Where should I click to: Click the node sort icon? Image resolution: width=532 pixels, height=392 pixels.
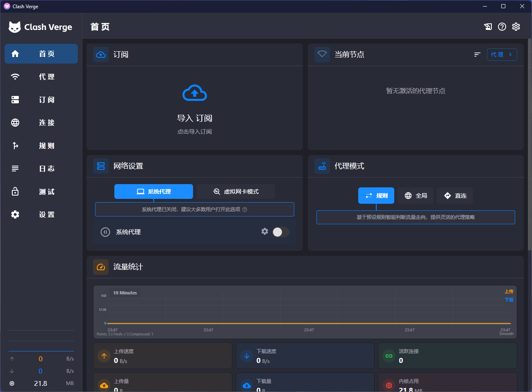pos(477,55)
